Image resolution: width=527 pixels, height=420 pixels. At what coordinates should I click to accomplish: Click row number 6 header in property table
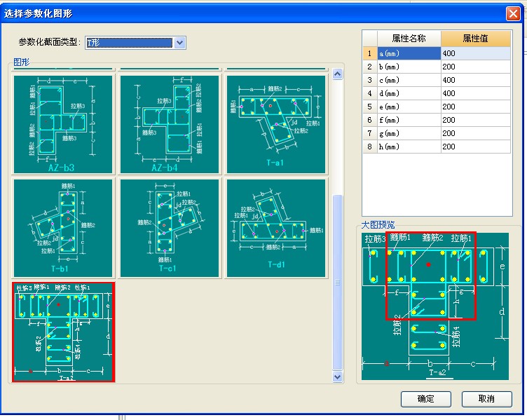370,120
